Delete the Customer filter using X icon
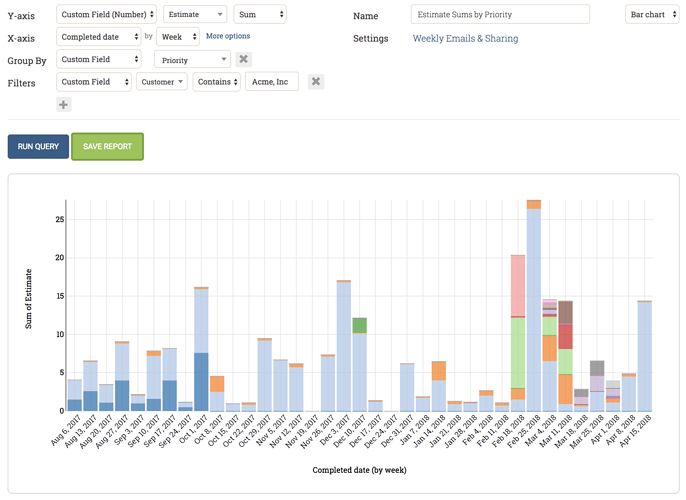Viewport: 686px width, 500px height. (x=316, y=81)
